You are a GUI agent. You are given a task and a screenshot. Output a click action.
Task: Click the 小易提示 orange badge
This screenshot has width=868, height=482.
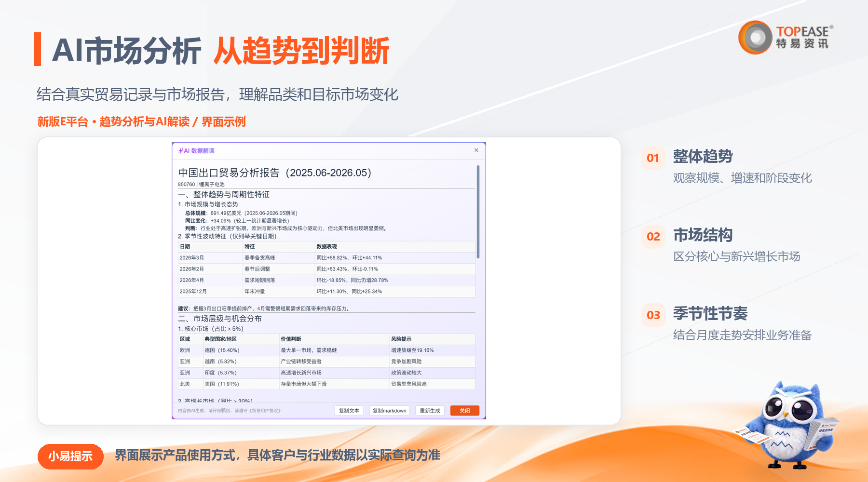pyautogui.click(x=70, y=456)
